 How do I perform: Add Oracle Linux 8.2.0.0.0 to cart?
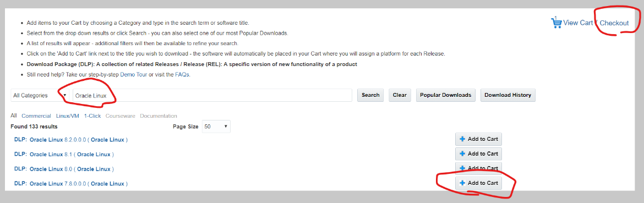point(478,139)
